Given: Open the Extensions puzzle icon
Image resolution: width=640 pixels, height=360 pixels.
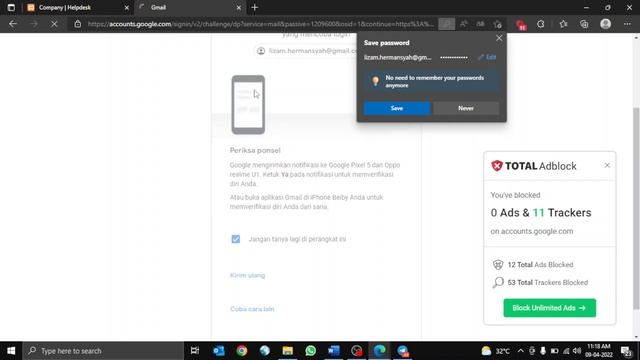Looking at the screenshot, I should click(541, 24).
